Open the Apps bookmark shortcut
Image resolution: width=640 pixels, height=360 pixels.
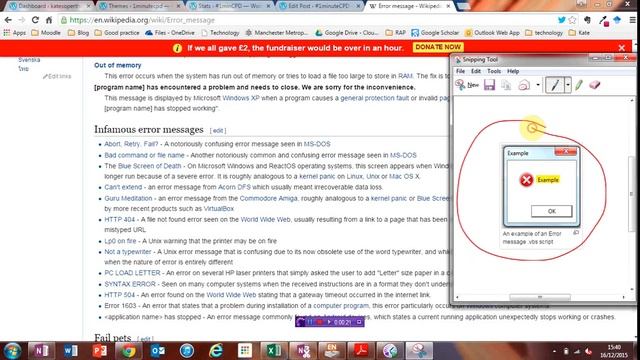click(x=14, y=33)
